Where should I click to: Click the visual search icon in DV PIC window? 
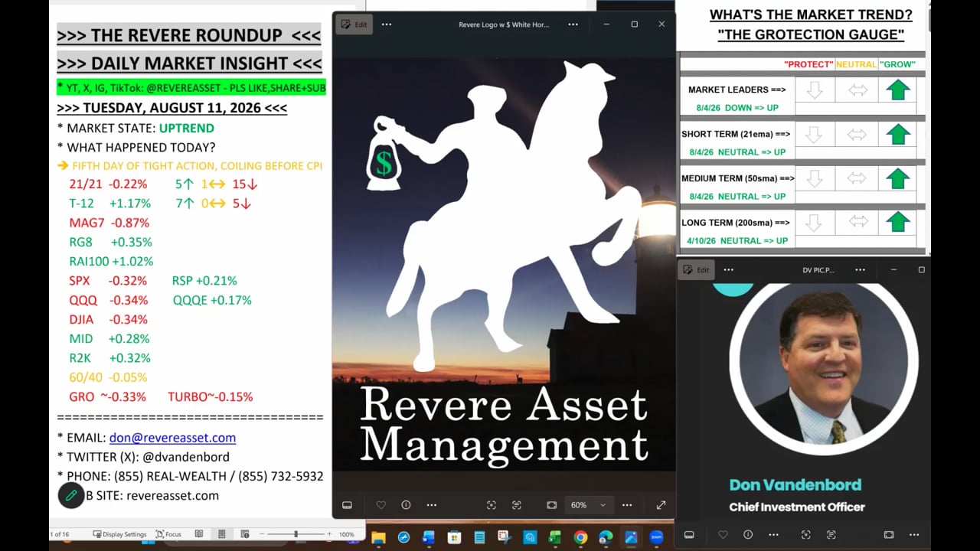pyautogui.click(x=805, y=535)
